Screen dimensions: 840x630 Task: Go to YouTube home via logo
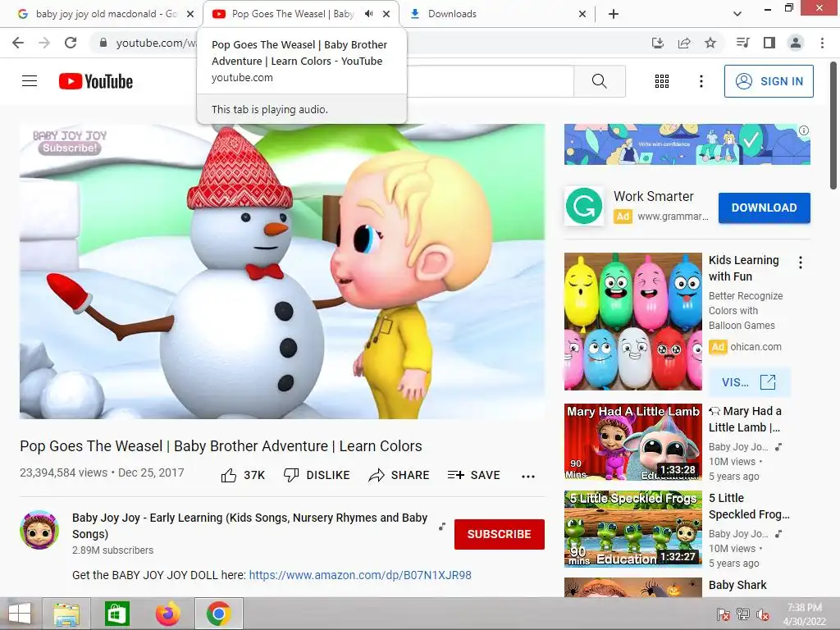coord(96,81)
